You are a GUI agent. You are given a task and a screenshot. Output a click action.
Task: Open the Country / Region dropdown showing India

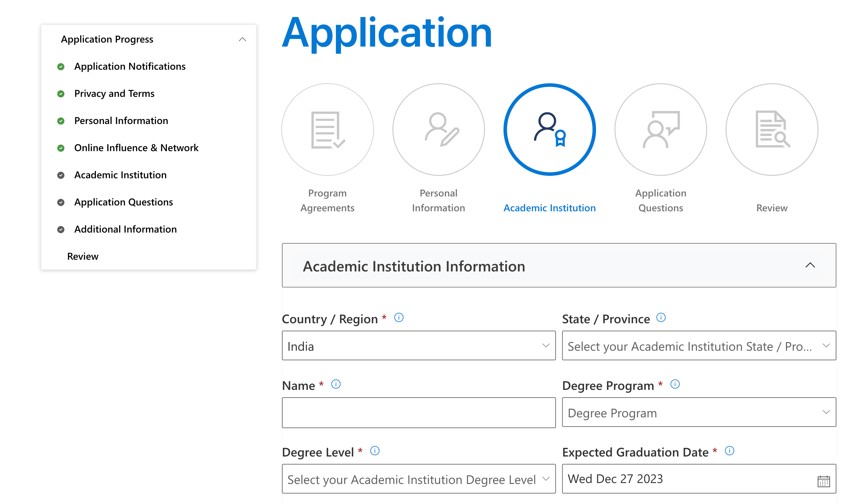click(418, 346)
